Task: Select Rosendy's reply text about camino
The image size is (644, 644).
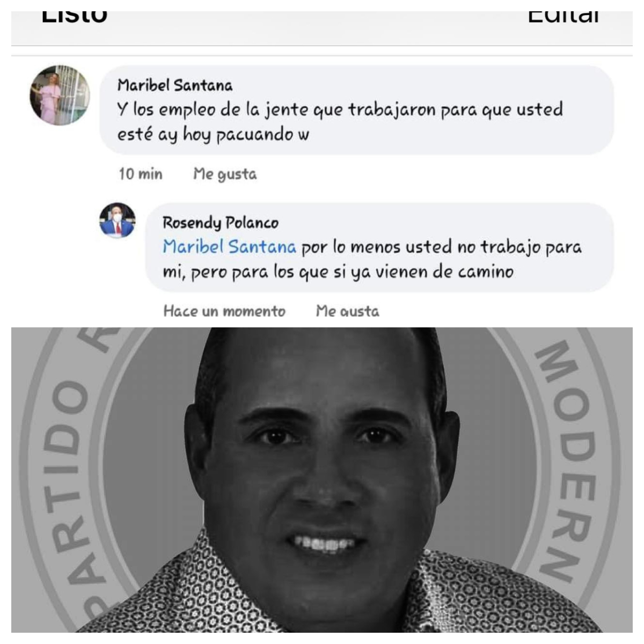Action: pyautogui.click(x=372, y=259)
